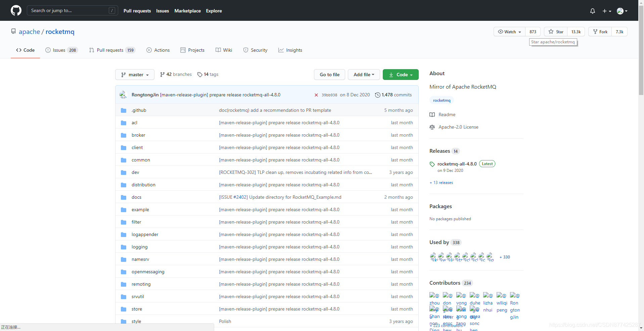The height and width of the screenshot is (331, 644).
Task: Switch to the Wiki tab
Action: click(224, 50)
